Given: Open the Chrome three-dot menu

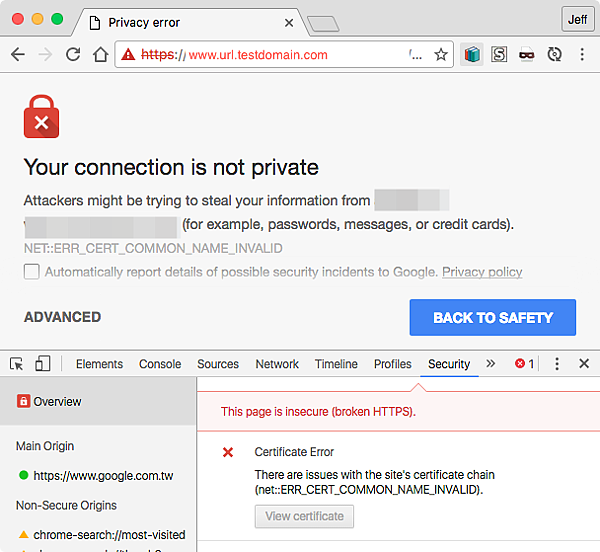Looking at the screenshot, I should point(582,55).
